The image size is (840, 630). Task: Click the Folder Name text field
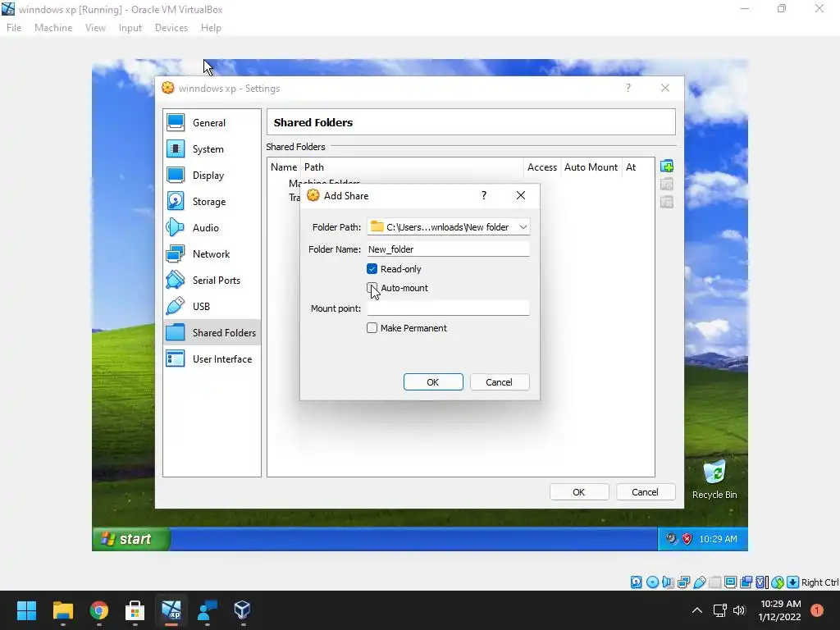click(x=448, y=249)
